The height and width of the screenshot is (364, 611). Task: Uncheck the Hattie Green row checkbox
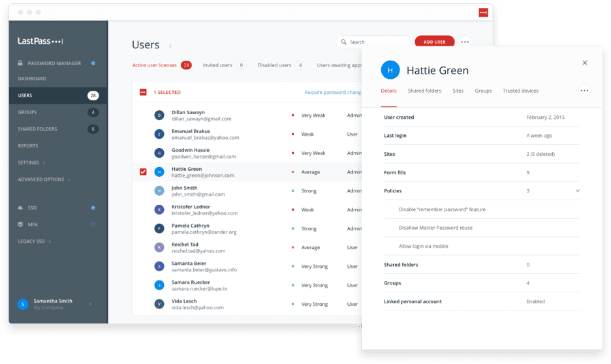pyautogui.click(x=143, y=172)
